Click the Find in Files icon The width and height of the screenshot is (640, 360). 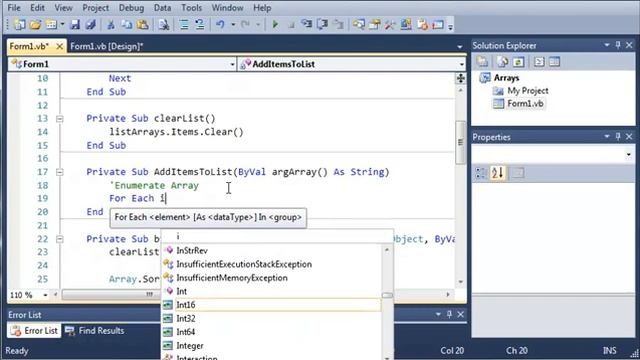tap(164, 25)
